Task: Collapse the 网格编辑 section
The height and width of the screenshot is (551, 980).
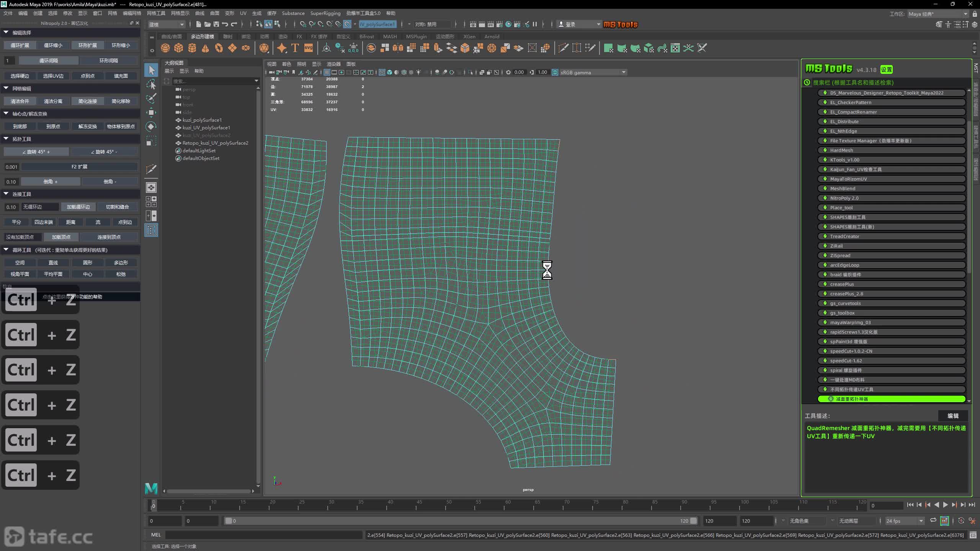Action: pyautogui.click(x=6, y=88)
